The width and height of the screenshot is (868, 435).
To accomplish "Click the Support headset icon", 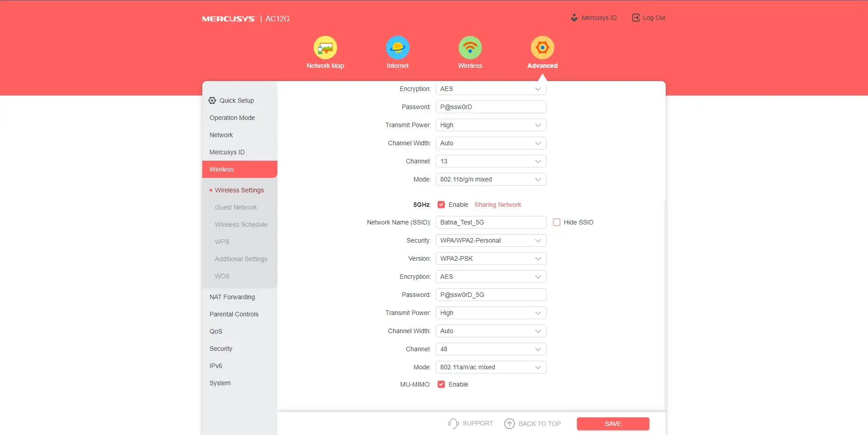I will pos(453,423).
